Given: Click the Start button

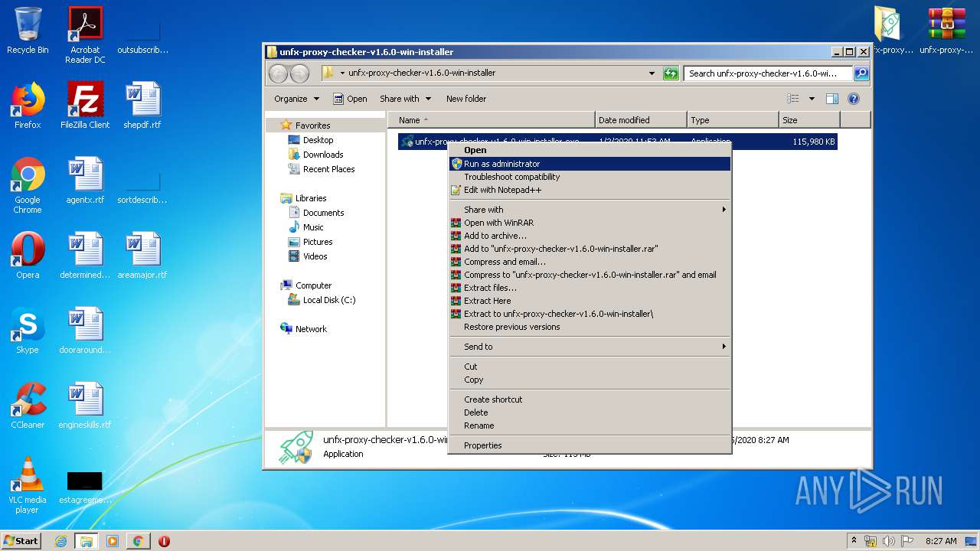Looking at the screenshot, I should (21, 541).
